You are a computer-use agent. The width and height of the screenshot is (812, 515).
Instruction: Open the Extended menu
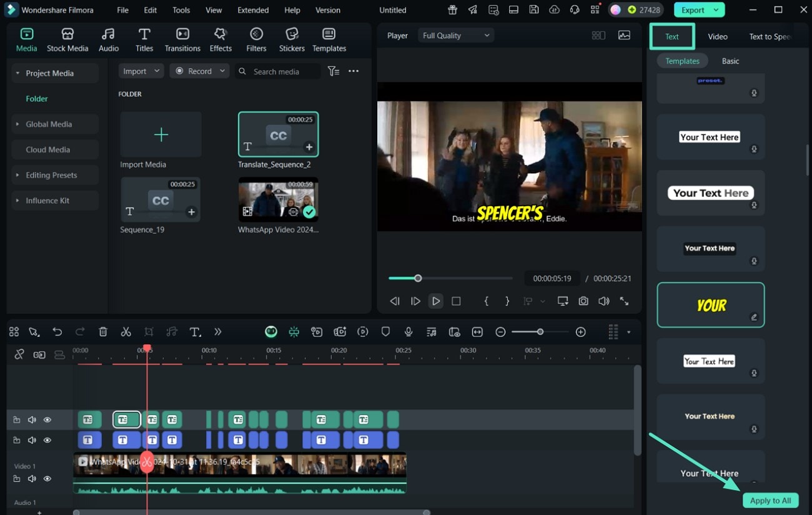[x=253, y=10]
